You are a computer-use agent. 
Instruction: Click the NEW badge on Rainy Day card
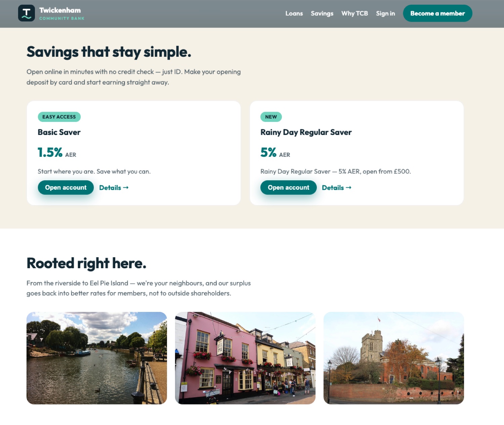[271, 117]
